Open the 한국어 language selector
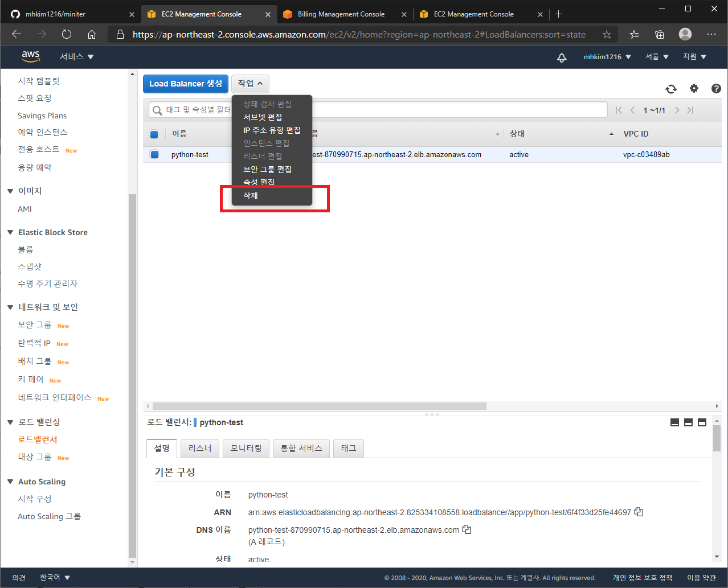The height and width of the screenshot is (588, 728). tap(55, 577)
